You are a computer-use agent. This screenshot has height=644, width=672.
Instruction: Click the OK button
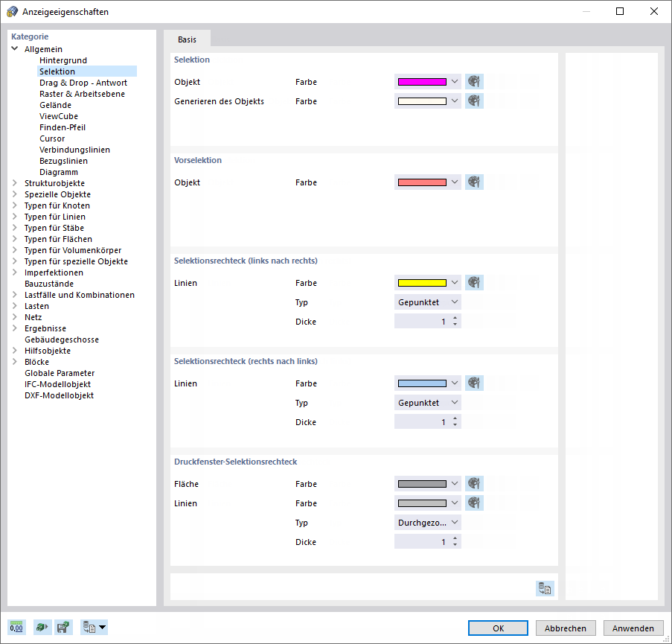click(x=498, y=628)
